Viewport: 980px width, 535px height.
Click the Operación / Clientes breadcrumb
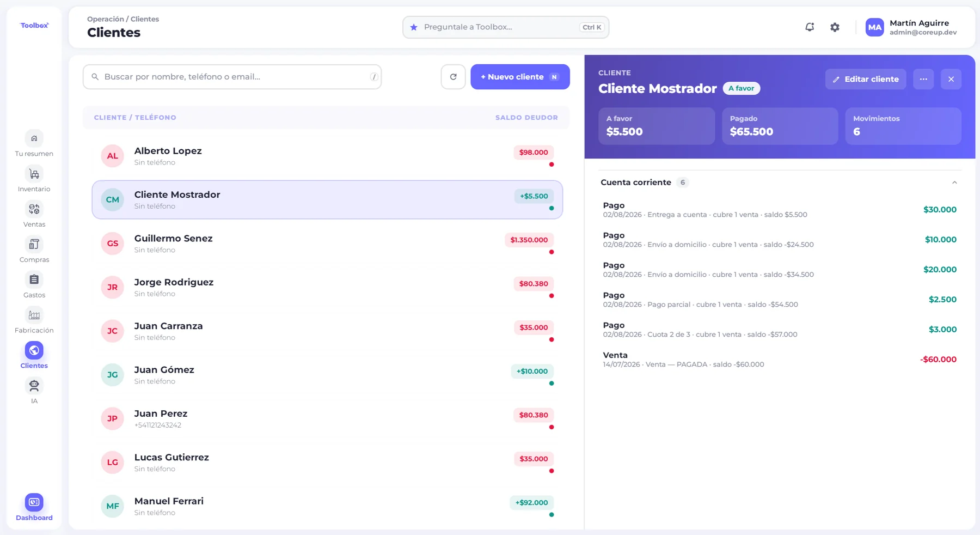click(x=123, y=19)
